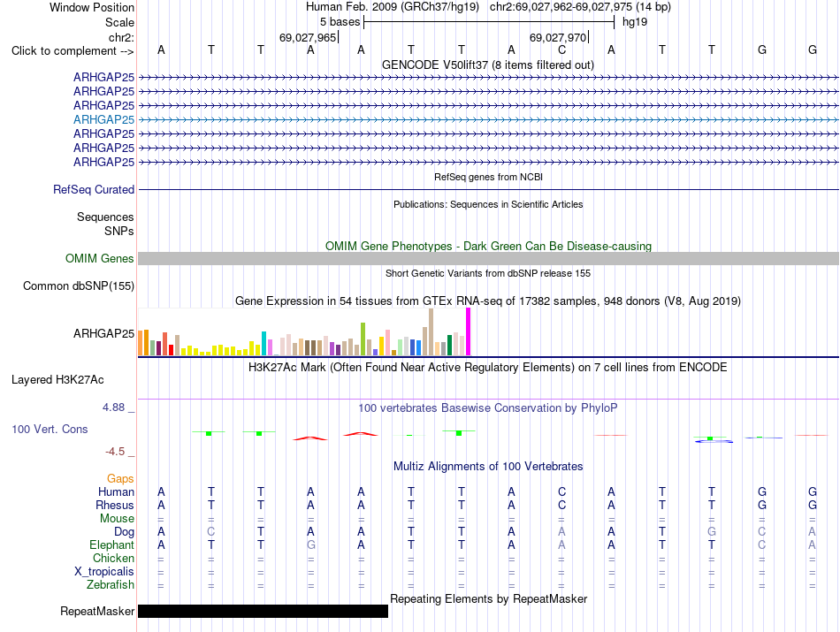Image resolution: width=840 pixels, height=632 pixels.
Task: Click the cyan GTEx expression bar
Action: click(263, 343)
